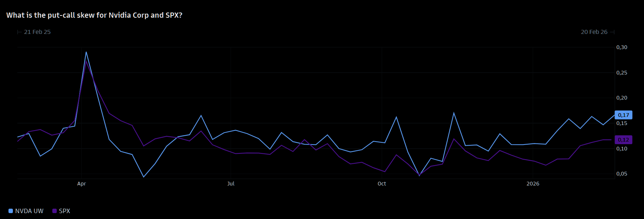Toggle the SPX series legend label

(64, 211)
